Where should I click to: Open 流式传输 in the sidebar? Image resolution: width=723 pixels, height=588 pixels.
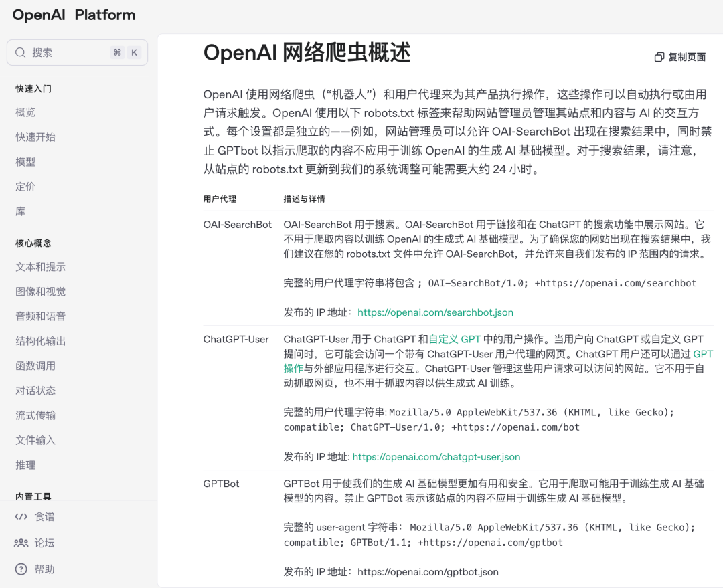coord(35,415)
